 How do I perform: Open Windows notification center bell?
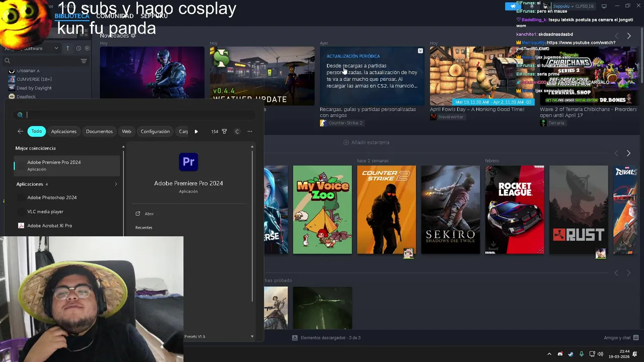(x=635, y=354)
